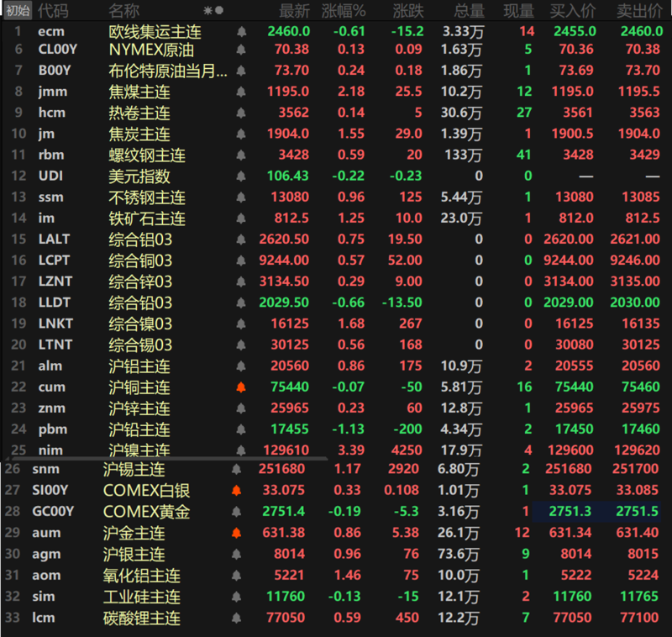Select the 沪镍主连 name cell

click(139, 450)
